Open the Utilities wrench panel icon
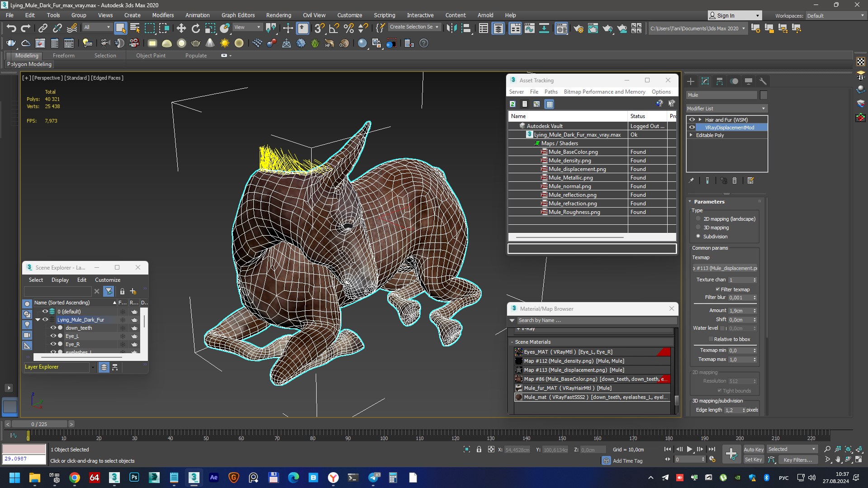Viewport: 868px width, 488px height. (763, 81)
